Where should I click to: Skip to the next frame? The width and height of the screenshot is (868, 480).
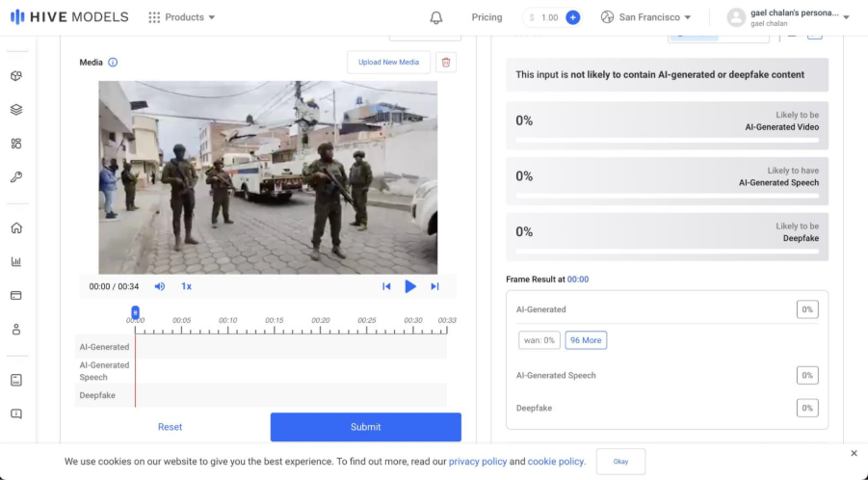[x=434, y=286]
